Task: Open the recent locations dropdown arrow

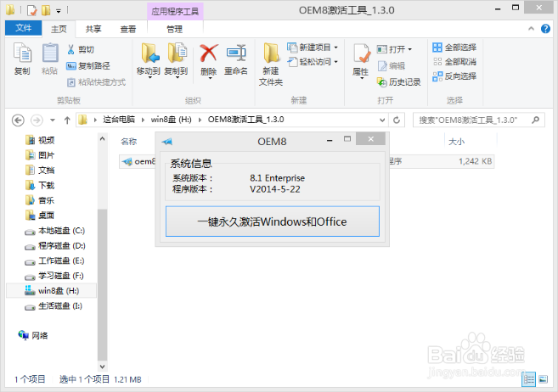Action: [x=53, y=120]
